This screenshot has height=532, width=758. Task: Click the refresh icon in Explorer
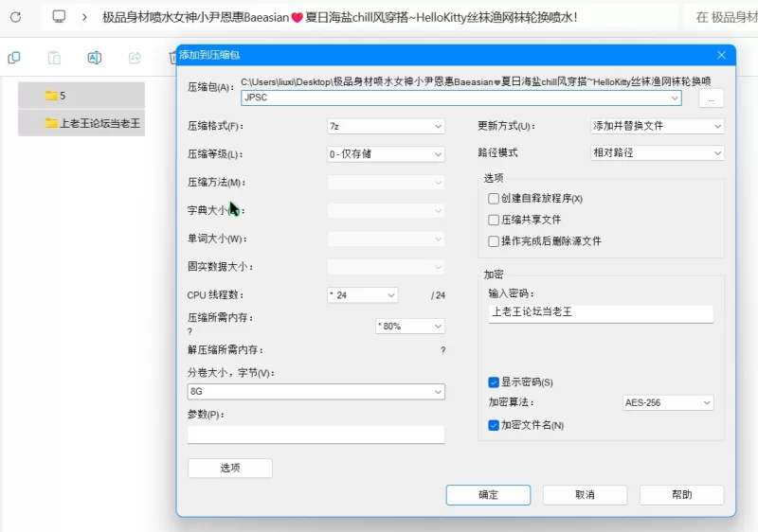tap(15, 17)
